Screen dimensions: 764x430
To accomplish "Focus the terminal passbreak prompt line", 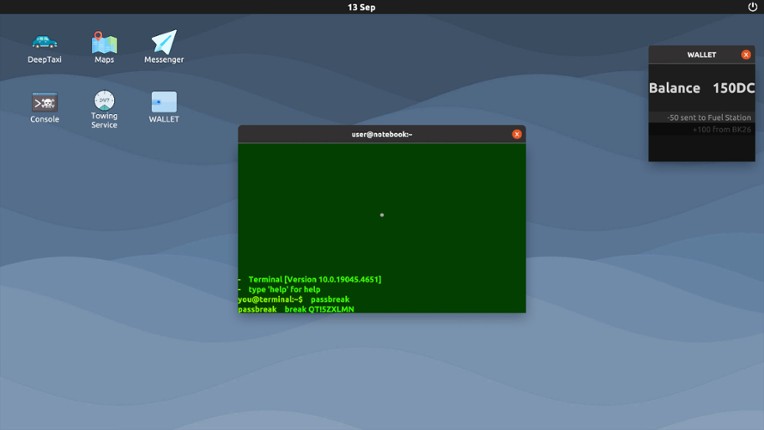I will [x=294, y=299].
